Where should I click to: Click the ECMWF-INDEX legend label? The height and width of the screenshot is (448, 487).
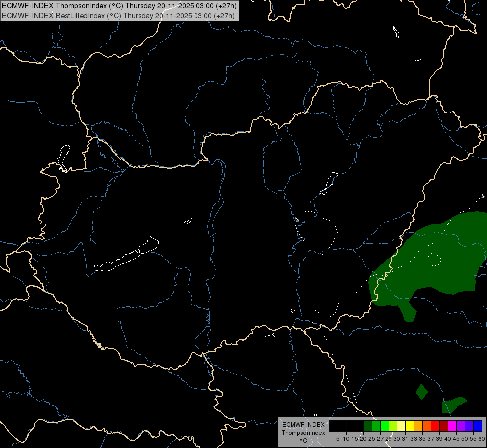coord(303,425)
